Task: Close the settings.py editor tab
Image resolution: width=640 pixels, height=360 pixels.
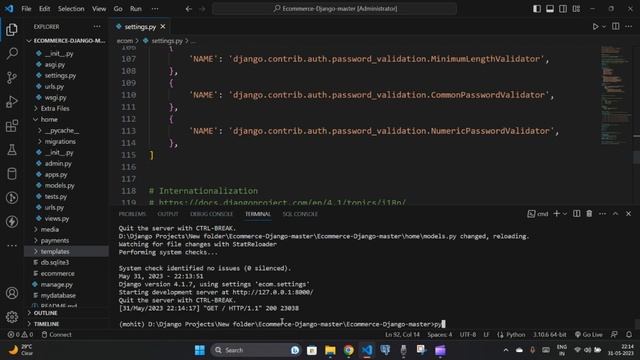Action: point(163,27)
